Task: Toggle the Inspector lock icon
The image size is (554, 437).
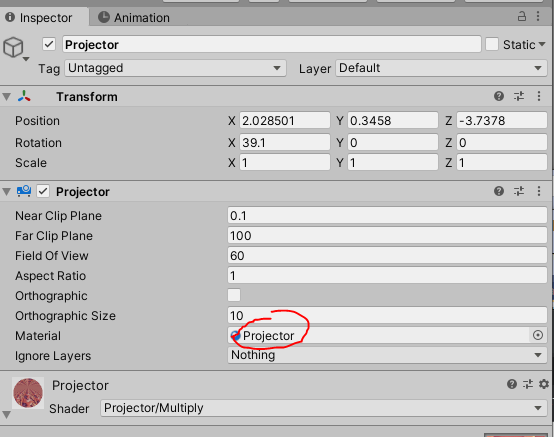Action: point(521,16)
